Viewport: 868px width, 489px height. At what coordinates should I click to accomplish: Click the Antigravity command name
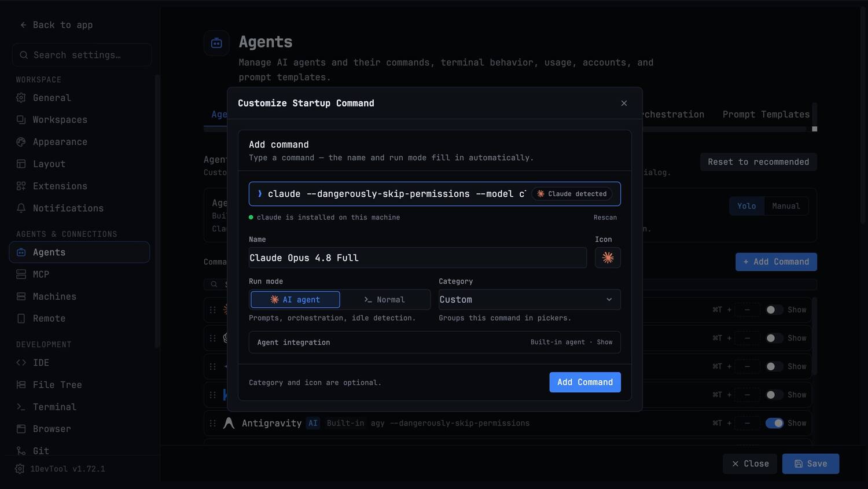pos(271,423)
